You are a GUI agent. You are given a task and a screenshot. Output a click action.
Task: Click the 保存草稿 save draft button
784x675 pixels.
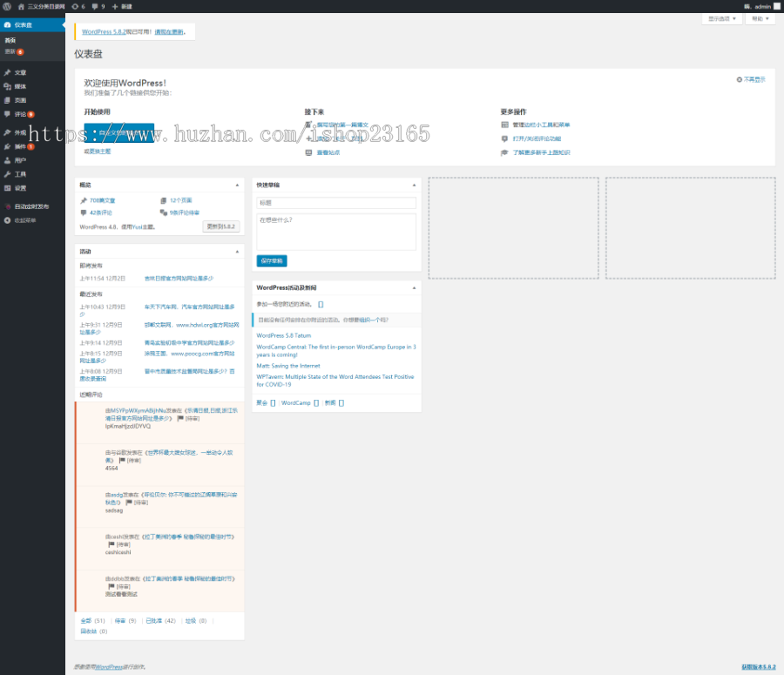pos(272,260)
